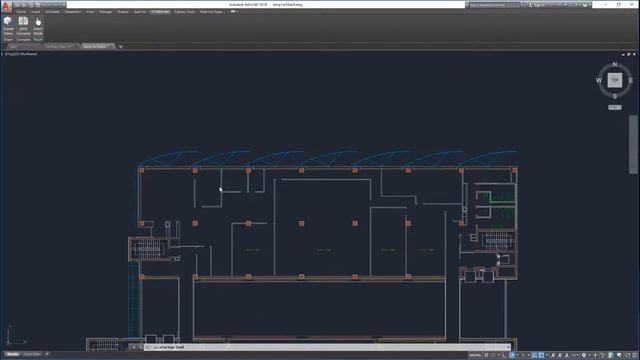The image size is (640, 360).
Task: Switch to the Layout tab beside Model
Action: (32, 354)
